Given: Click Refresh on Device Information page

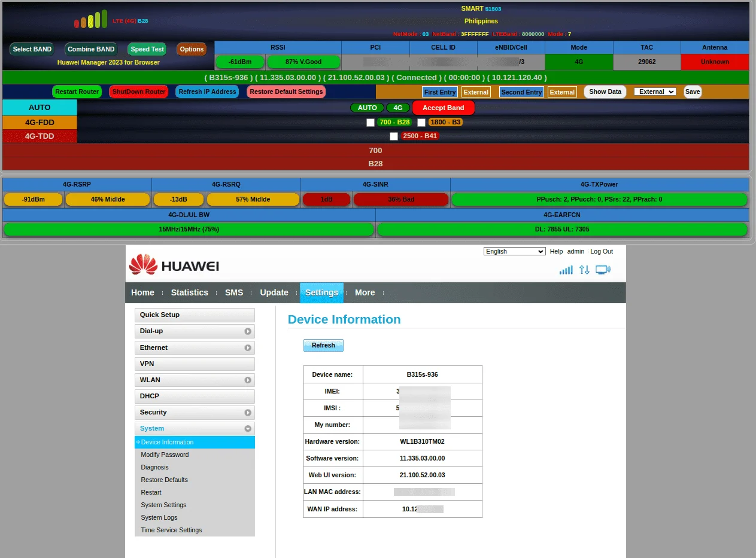Looking at the screenshot, I should click(323, 345).
